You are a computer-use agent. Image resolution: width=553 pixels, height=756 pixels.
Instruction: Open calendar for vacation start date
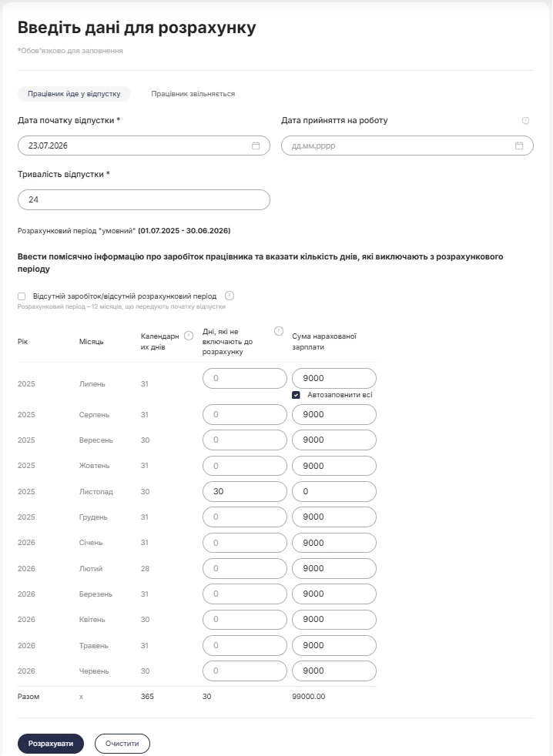point(256,146)
